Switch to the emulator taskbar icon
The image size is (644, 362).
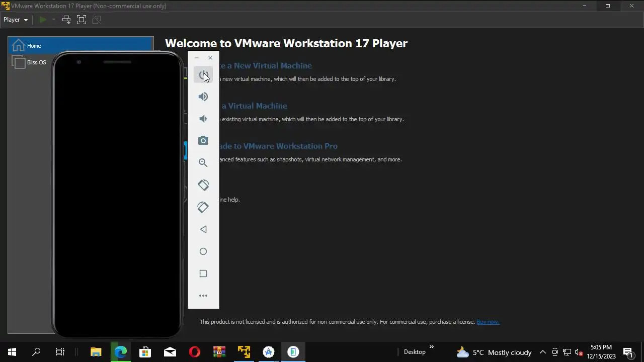coord(293,352)
